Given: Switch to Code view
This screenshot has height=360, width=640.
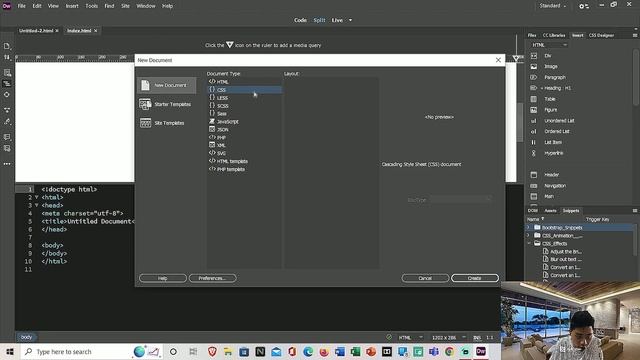Looking at the screenshot, I should click(300, 20).
